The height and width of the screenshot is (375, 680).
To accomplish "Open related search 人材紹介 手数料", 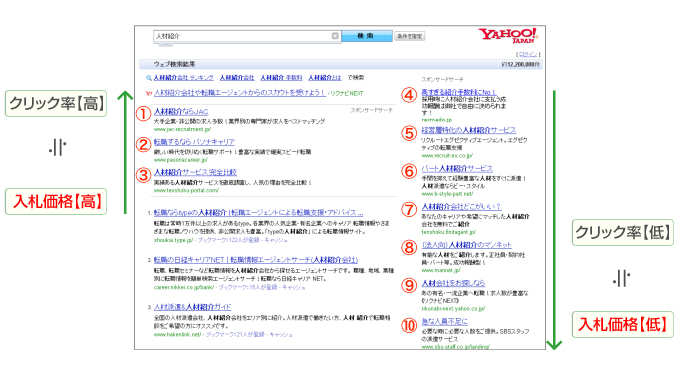I will (x=281, y=78).
